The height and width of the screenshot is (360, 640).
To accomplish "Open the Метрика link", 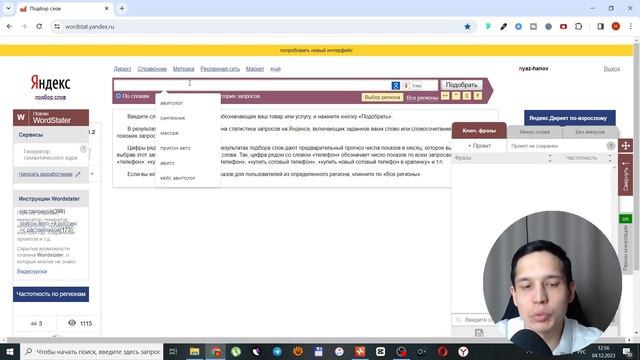I will pyautogui.click(x=183, y=69).
